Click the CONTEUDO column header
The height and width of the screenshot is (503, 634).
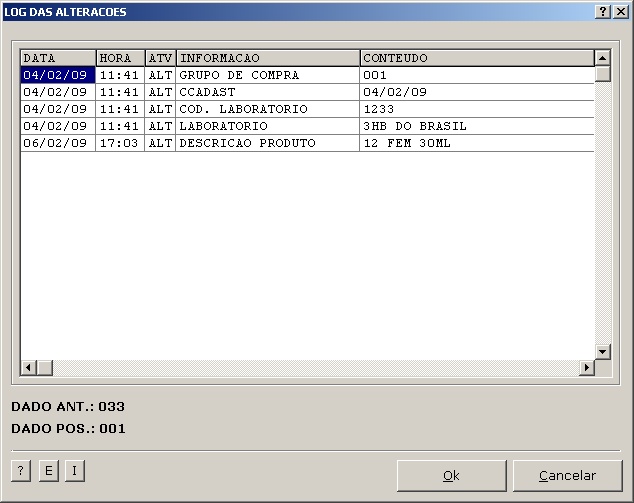click(x=476, y=58)
